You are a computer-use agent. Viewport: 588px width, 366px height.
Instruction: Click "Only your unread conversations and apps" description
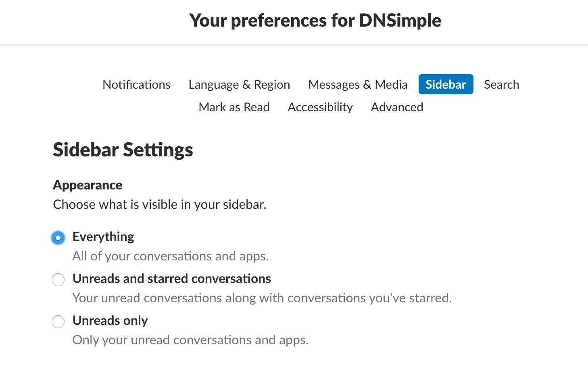190,340
